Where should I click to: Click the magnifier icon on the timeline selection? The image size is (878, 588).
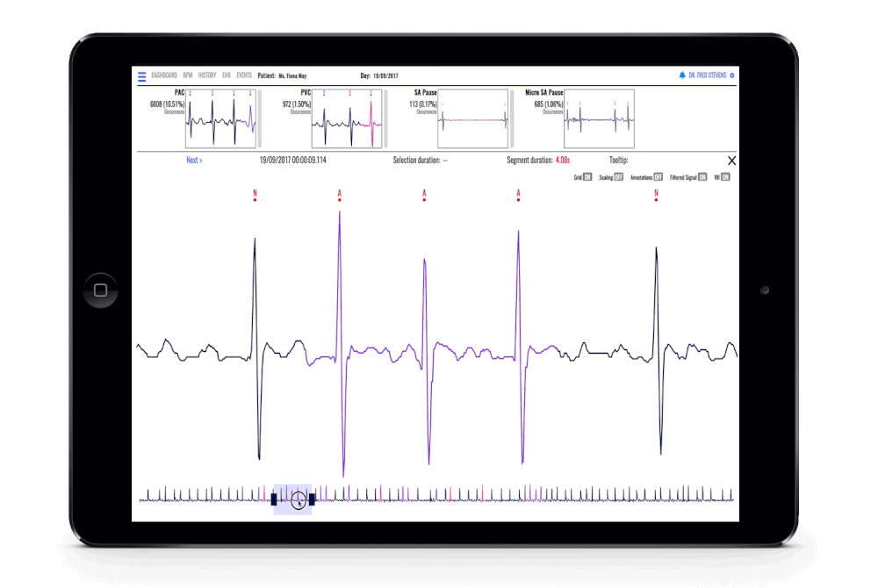298,499
